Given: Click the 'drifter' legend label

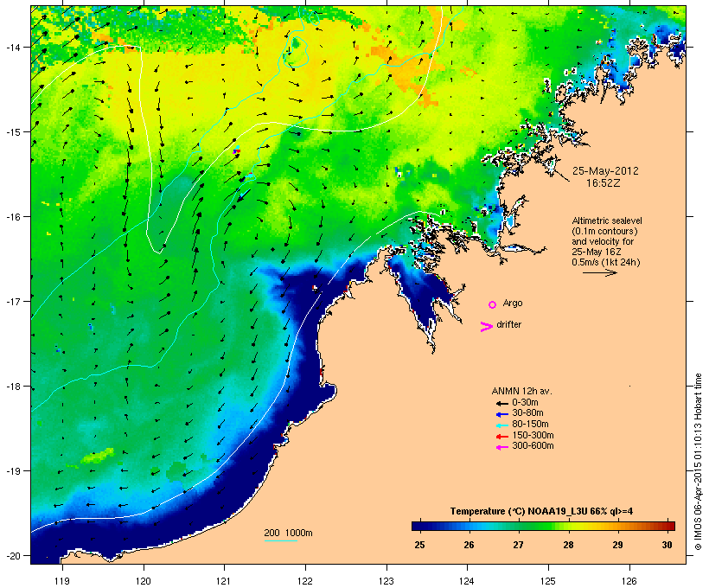Looking at the screenshot, I should (x=508, y=324).
